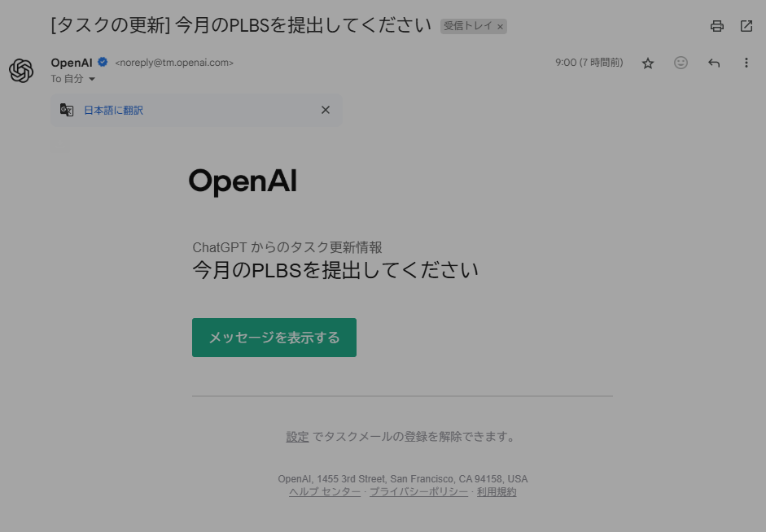This screenshot has height=532, width=766.
Task: Remove the 受信トレイ label from the email
Action: tap(500, 27)
